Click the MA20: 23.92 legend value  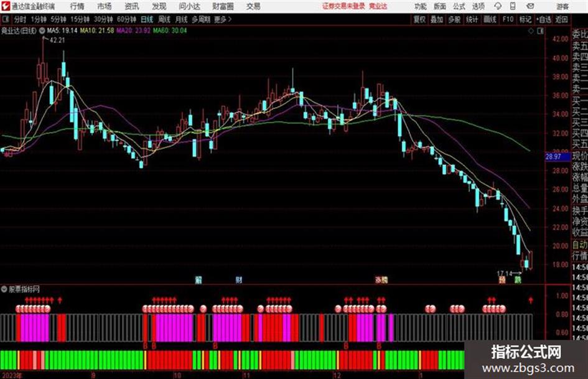click(133, 30)
